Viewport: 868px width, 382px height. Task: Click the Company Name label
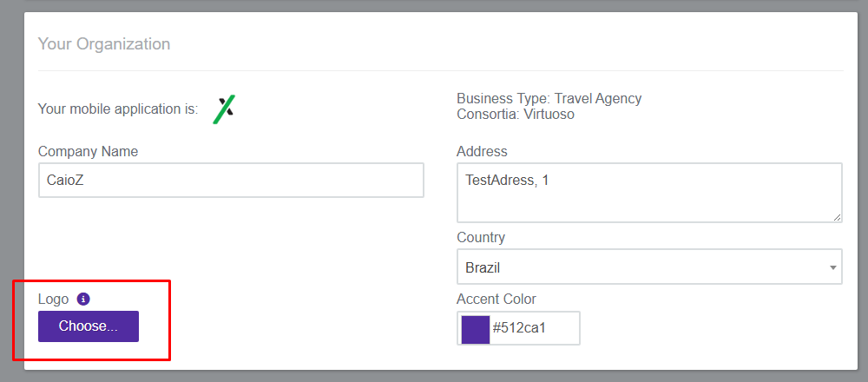[88, 151]
